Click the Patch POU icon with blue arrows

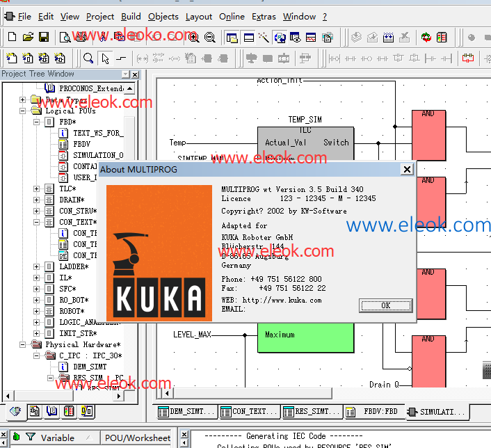pos(388,38)
